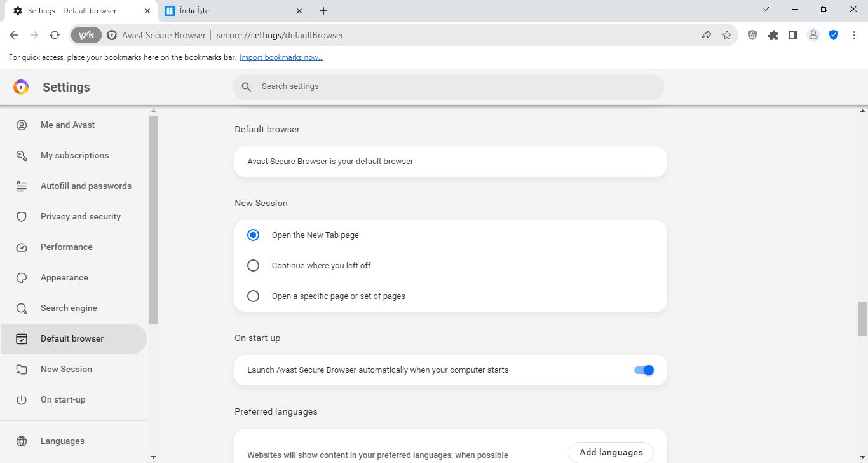Open Avast Security & Privacy Center shield
Screen dimensions: 868x463
coord(834,35)
